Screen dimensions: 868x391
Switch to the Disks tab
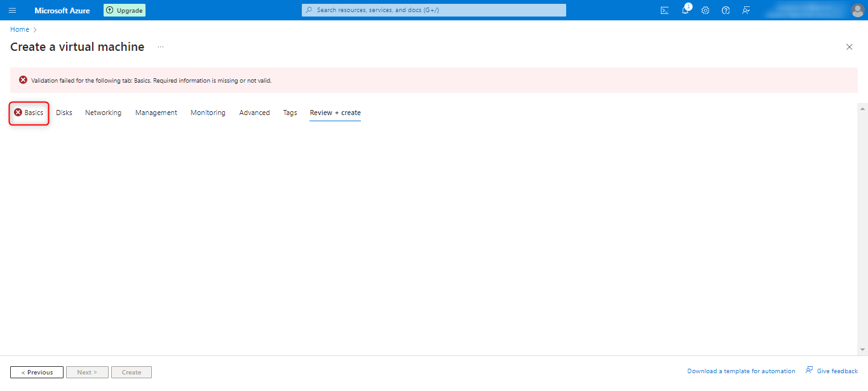64,113
